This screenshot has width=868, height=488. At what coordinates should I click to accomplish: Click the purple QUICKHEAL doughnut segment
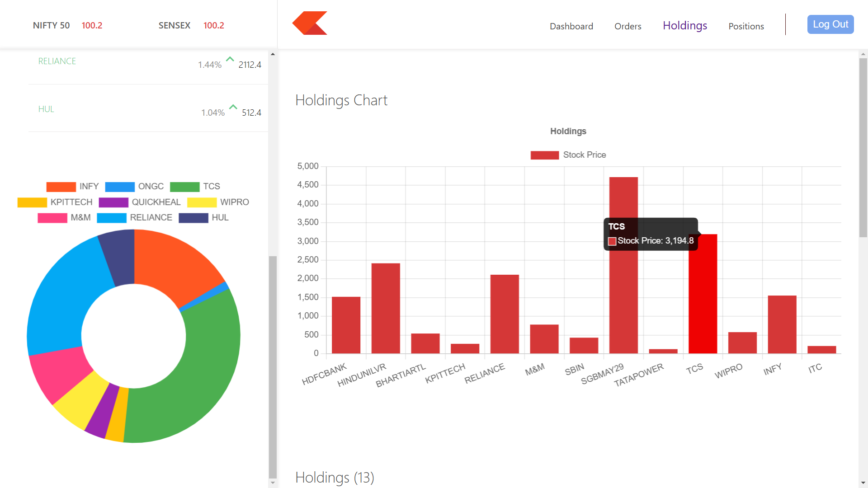point(102,411)
